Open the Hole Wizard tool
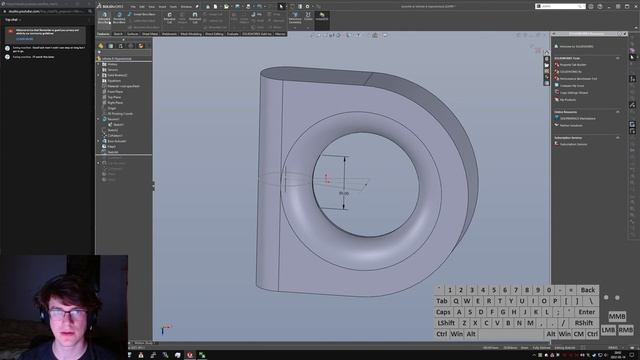 pyautogui.click(x=182, y=18)
